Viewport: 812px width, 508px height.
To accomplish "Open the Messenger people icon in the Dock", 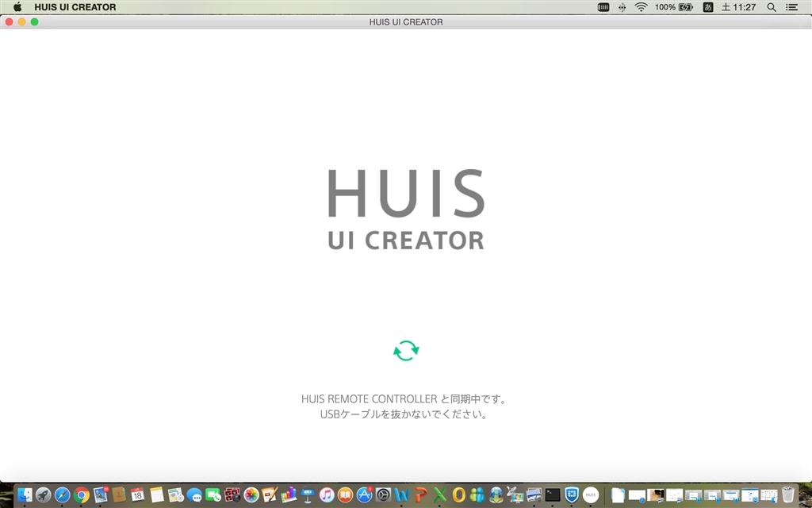I will click(477, 495).
